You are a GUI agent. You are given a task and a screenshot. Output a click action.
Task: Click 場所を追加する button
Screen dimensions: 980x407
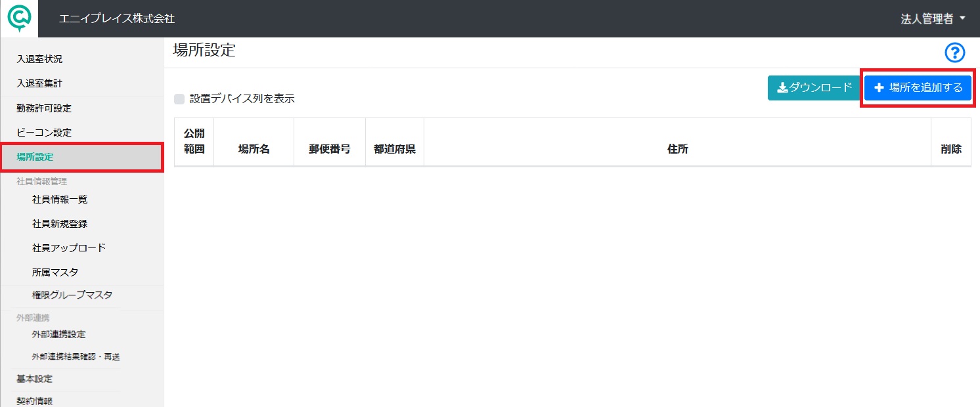point(918,88)
